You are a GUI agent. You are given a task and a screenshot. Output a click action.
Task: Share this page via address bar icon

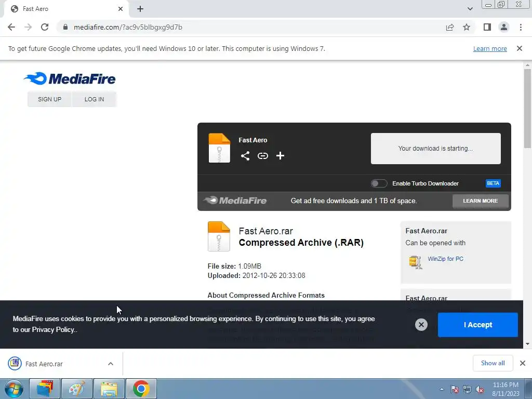point(450,27)
